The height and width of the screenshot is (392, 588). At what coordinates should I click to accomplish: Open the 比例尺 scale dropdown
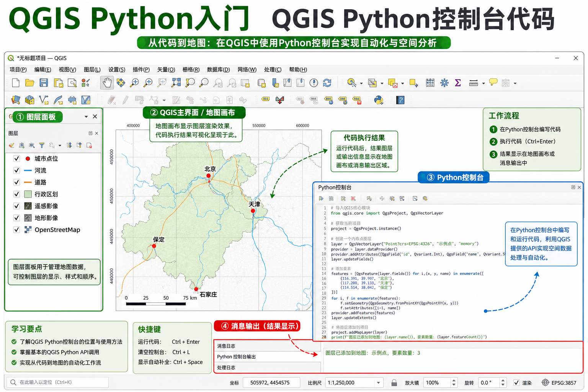tap(378, 383)
